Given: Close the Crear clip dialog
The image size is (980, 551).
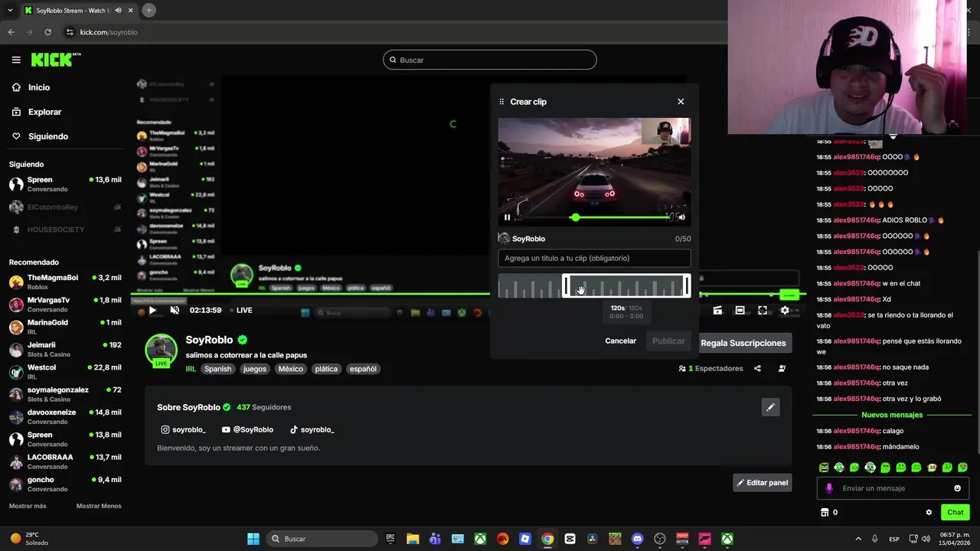Looking at the screenshot, I should [x=681, y=102].
